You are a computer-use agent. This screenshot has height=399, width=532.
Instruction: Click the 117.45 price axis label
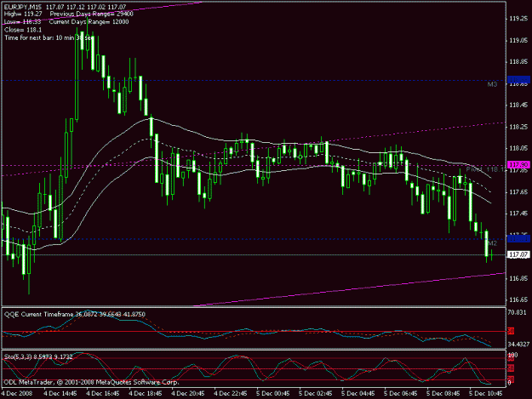click(518, 214)
